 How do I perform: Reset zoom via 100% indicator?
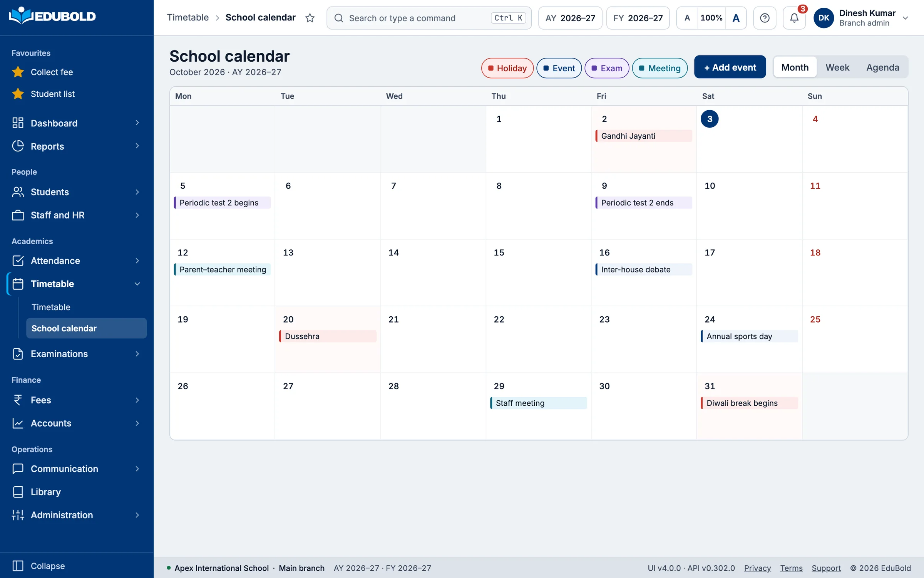[711, 18]
